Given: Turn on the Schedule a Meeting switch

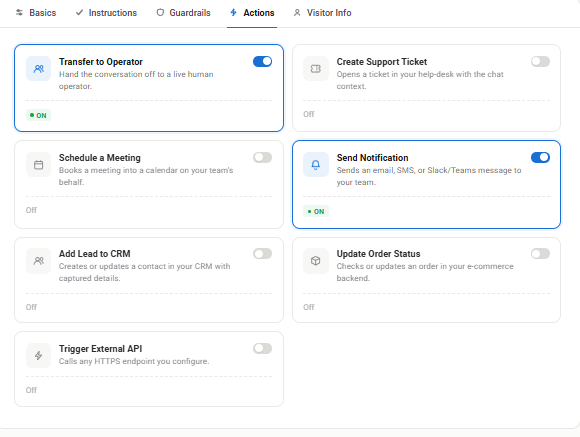Looking at the screenshot, I should click(x=263, y=158).
